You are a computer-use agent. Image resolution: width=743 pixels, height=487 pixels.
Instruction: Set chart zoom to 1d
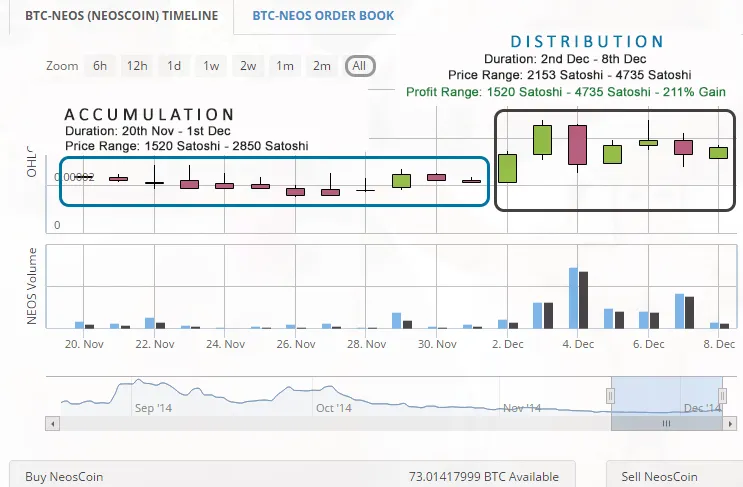click(x=174, y=66)
